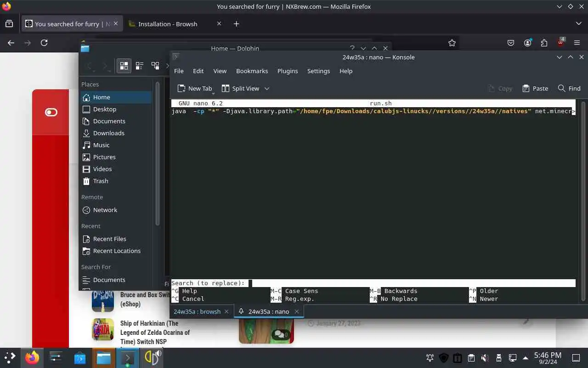Click Firefox reload page button

coord(44,43)
